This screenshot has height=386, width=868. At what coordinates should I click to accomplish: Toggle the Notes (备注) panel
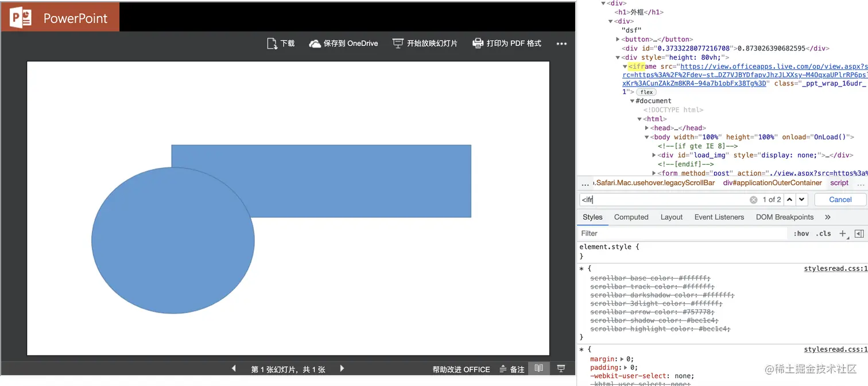[x=511, y=369]
